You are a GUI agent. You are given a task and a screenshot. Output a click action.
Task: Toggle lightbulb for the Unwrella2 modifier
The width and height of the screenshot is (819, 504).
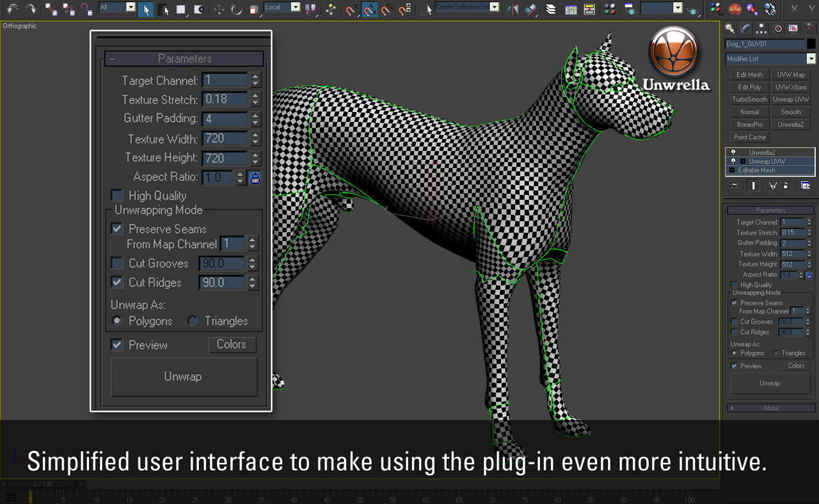pyautogui.click(x=733, y=152)
